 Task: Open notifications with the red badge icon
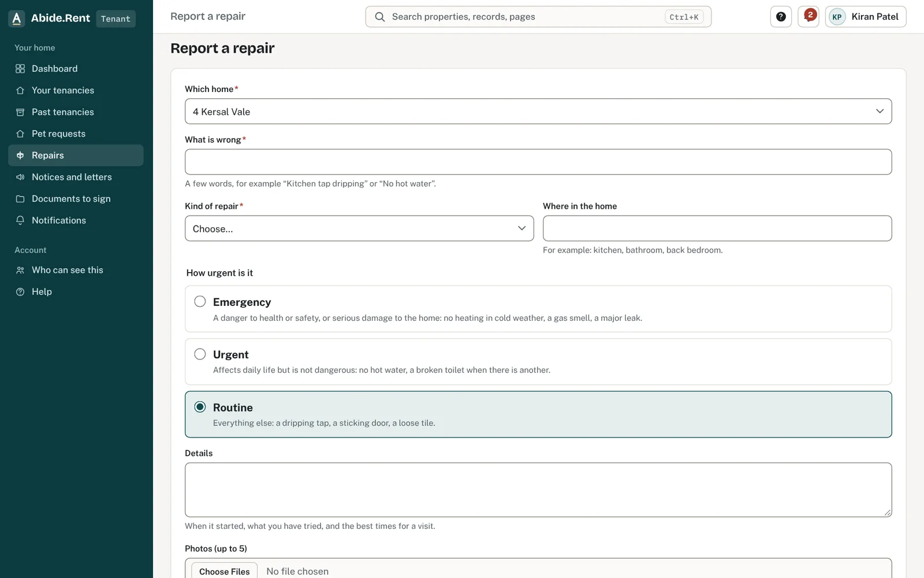click(x=808, y=17)
